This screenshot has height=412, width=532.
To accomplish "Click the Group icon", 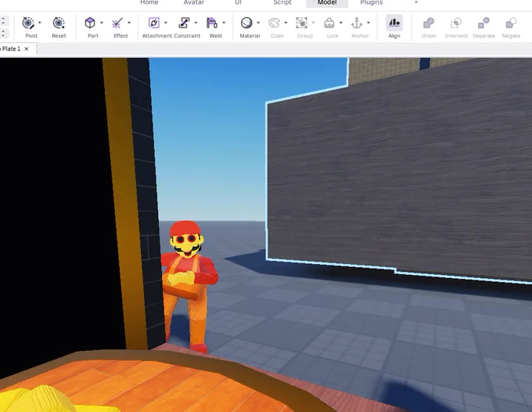I will [x=302, y=23].
